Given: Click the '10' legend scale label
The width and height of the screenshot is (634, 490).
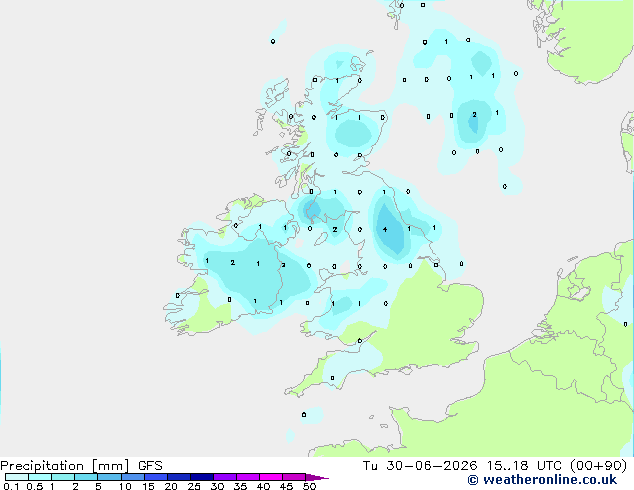Looking at the screenshot, I should pos(125,486).
